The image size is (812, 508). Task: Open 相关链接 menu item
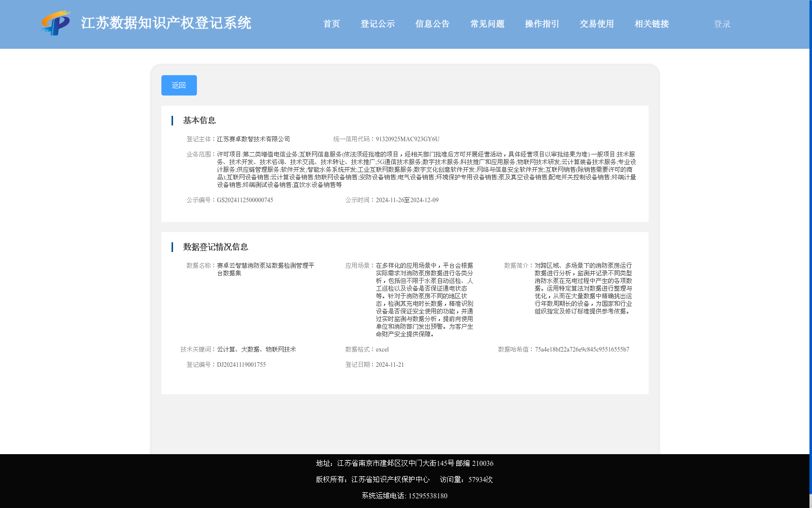click(652, 24)
